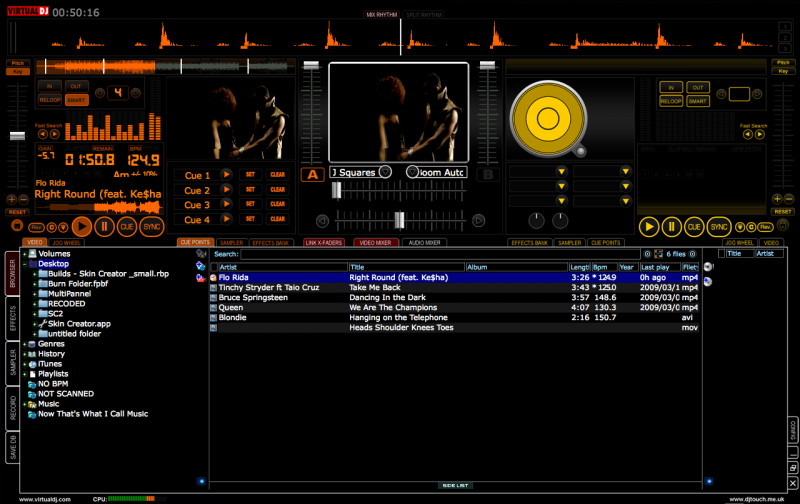Set loop OUT point on left deck
The image size is (800, 504).
click(76, 86)
